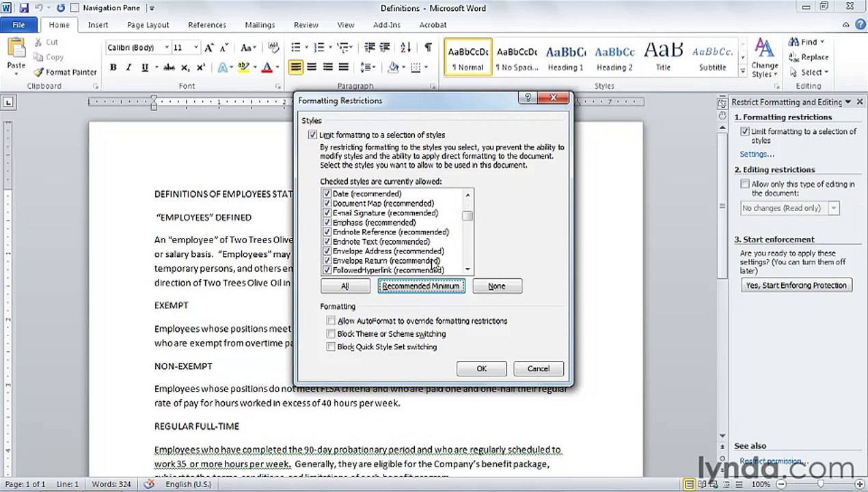Click the Bullets list icon

(x=296, y=47)
